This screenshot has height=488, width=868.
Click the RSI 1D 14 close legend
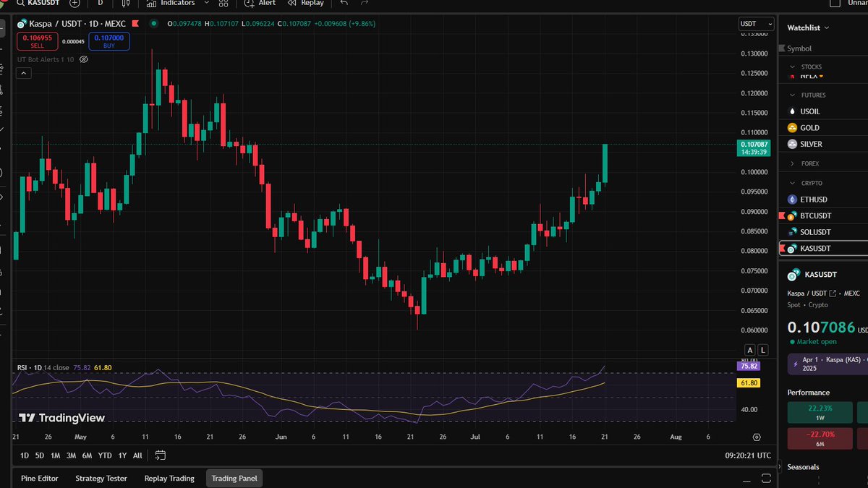43,367
